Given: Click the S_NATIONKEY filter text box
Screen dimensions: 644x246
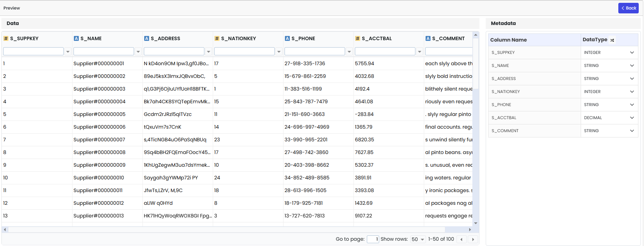Looking at the screenshot, I should (244, 51).
